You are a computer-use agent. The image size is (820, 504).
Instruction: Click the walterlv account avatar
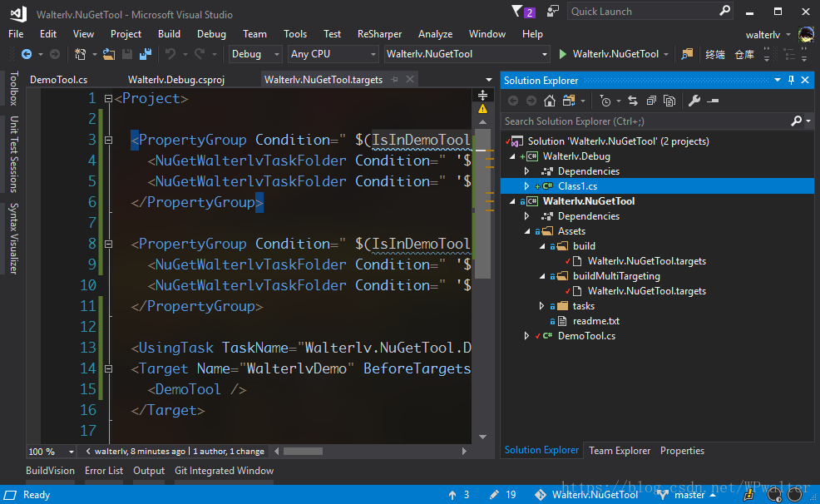(806, 34)
